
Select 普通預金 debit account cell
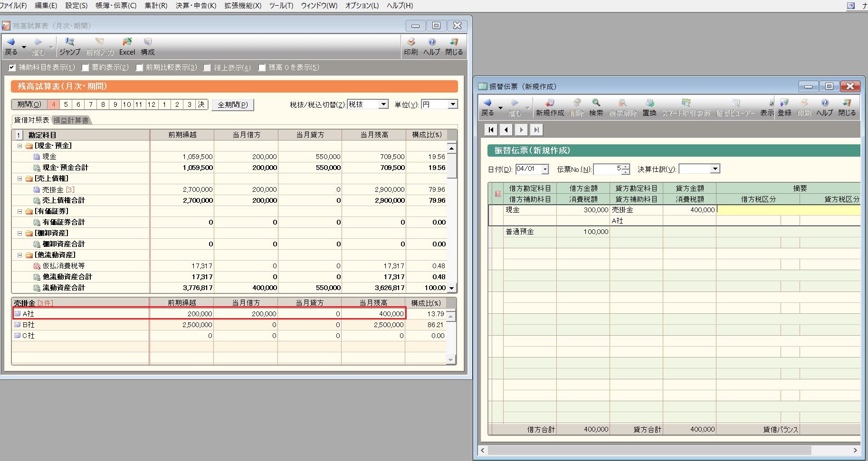click(530, 232)
